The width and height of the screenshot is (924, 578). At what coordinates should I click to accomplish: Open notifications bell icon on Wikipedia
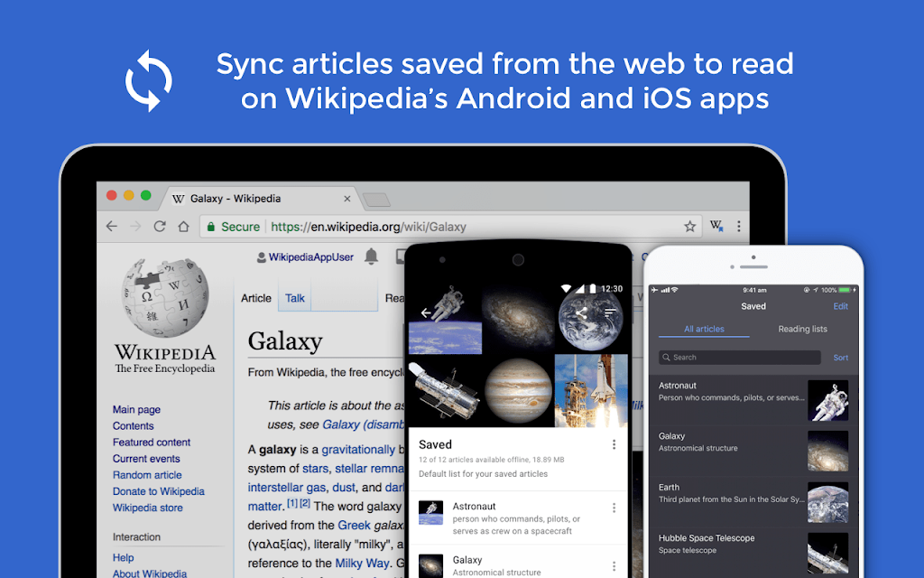371,256
